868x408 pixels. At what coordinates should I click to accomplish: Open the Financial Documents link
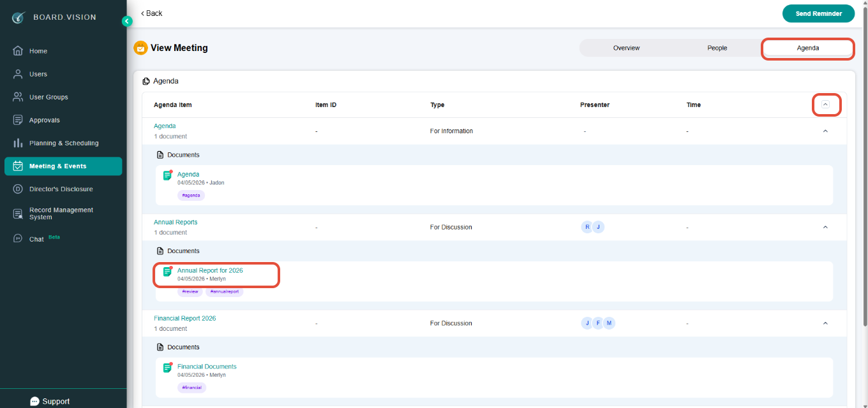(x=207, y=367)
